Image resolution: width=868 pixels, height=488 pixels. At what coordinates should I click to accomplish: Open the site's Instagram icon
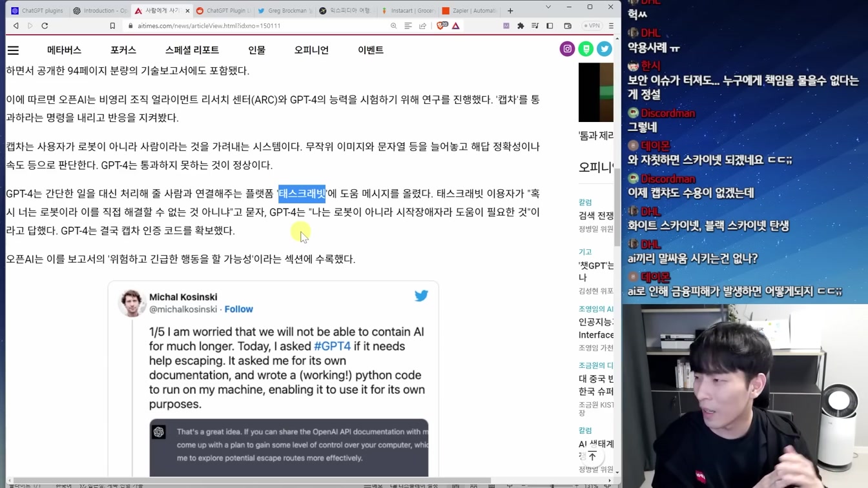point(567,49)
